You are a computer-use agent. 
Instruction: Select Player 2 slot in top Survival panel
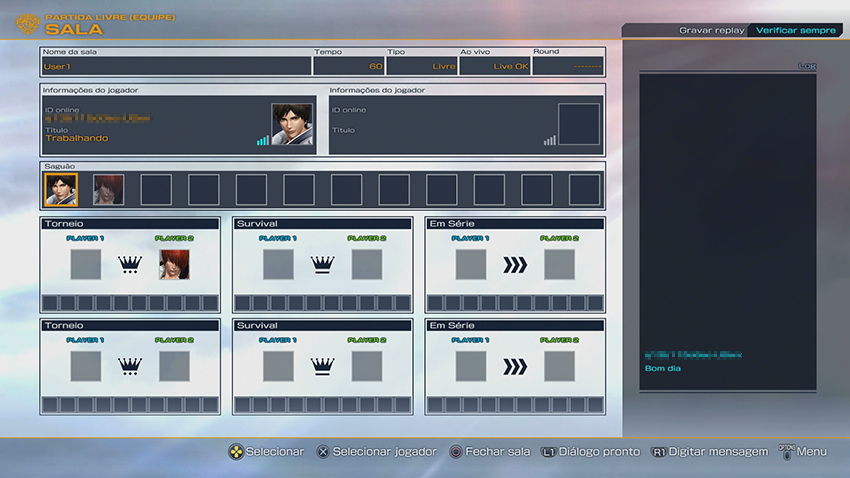(367, 264)
